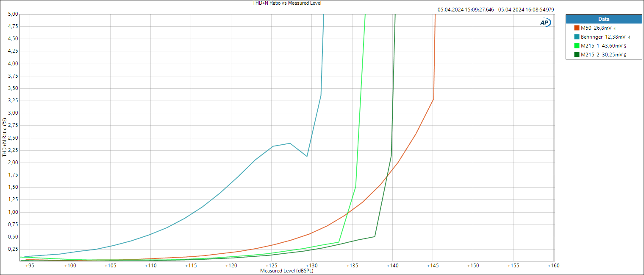
Task: Click the graph title THD+N Ratio vs Measured Level
Action: tap(287, 3)
